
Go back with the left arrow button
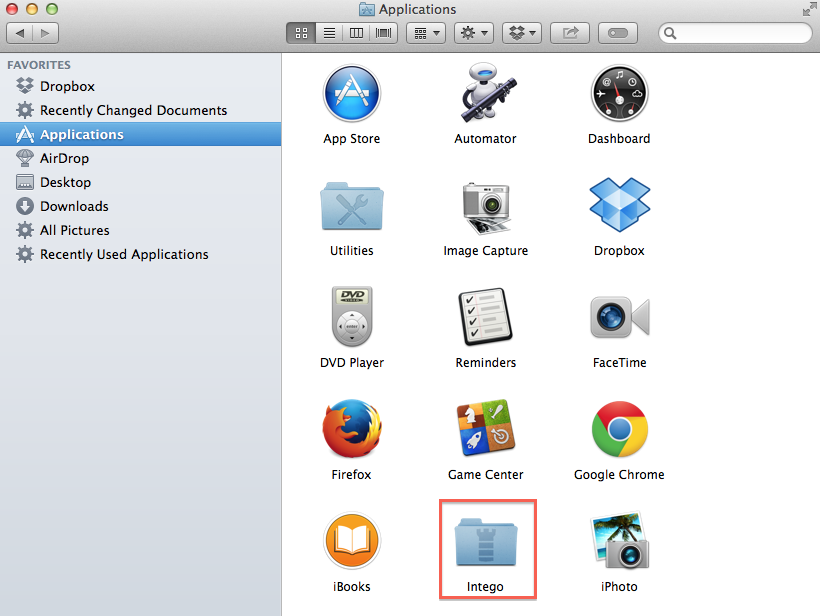click(x=19, y=33)
